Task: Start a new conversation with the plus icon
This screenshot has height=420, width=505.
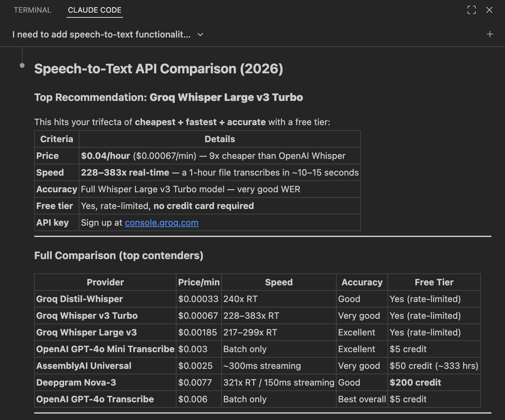Action: 490,34
